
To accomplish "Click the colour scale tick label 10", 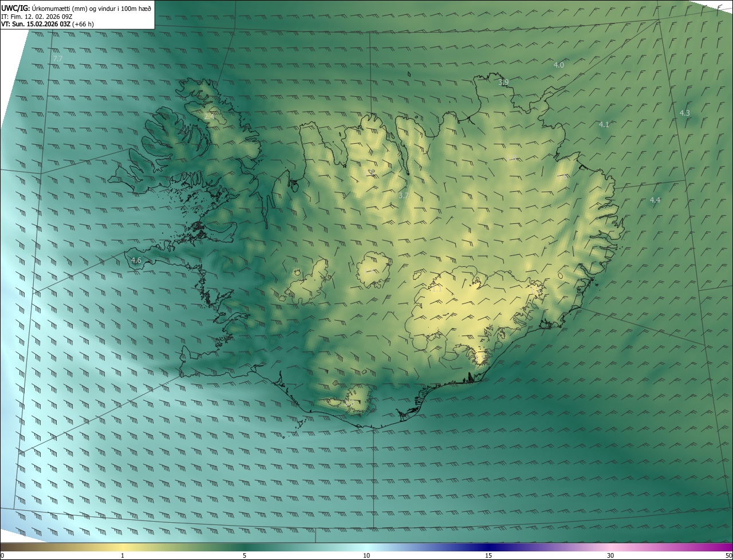I will 366,556.
